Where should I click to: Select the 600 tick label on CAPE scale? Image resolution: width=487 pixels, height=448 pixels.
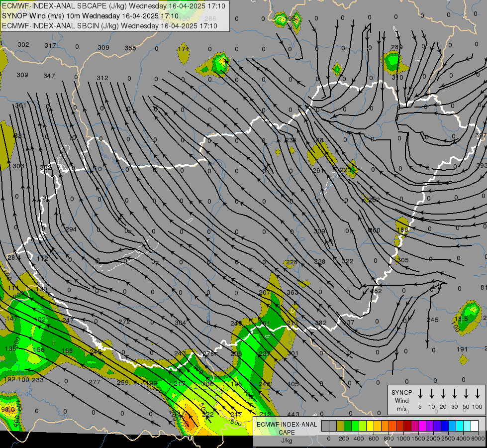click(x=374, y=439)
